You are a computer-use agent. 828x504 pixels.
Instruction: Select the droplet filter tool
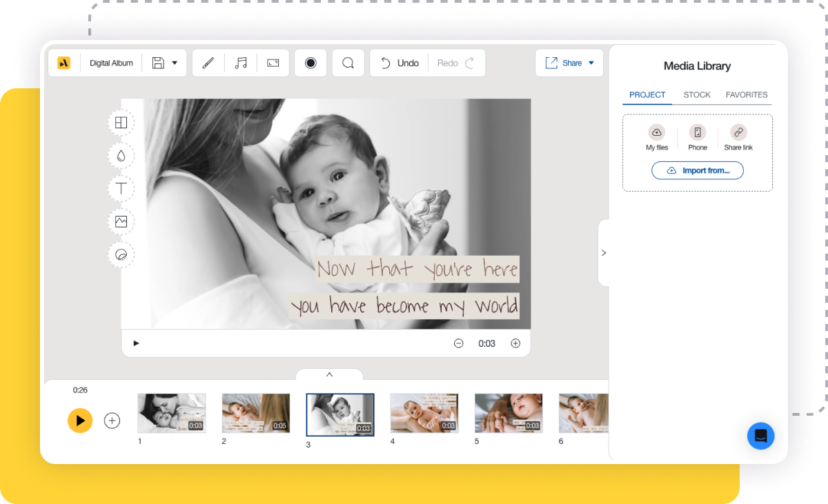(x=121, y=155)
